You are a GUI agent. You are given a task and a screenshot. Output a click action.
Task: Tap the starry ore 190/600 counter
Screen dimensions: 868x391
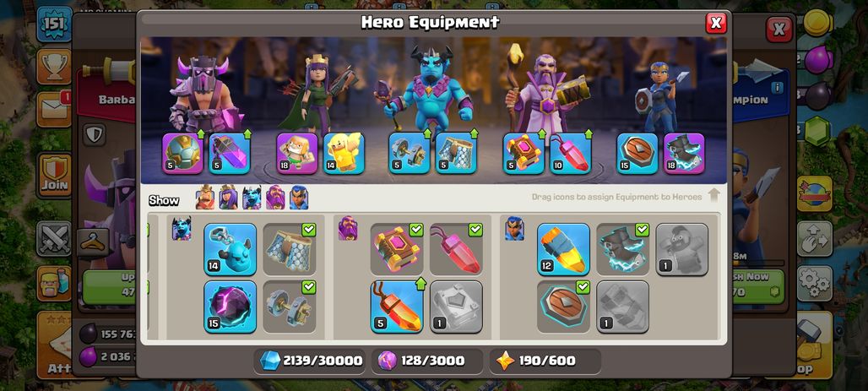545,361
